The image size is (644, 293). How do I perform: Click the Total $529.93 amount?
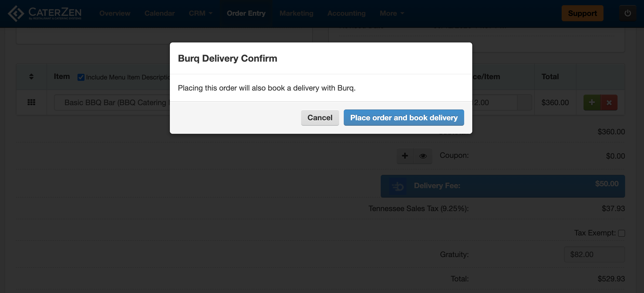(x=611, y=279)
